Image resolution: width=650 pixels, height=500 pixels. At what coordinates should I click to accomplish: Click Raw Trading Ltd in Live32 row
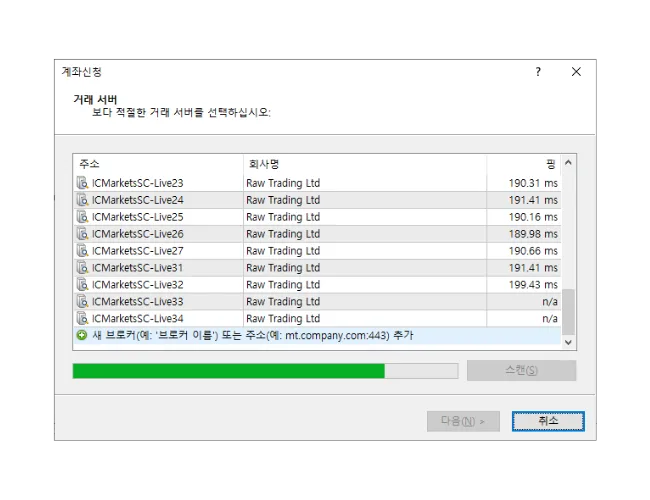click(283, 285)
